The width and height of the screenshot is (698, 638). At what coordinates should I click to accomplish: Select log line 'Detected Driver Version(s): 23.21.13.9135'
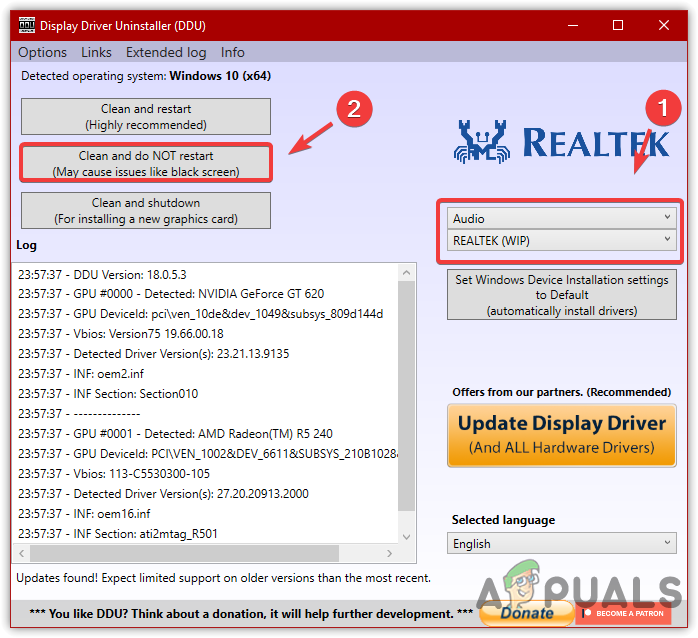(x=154, y=354)
